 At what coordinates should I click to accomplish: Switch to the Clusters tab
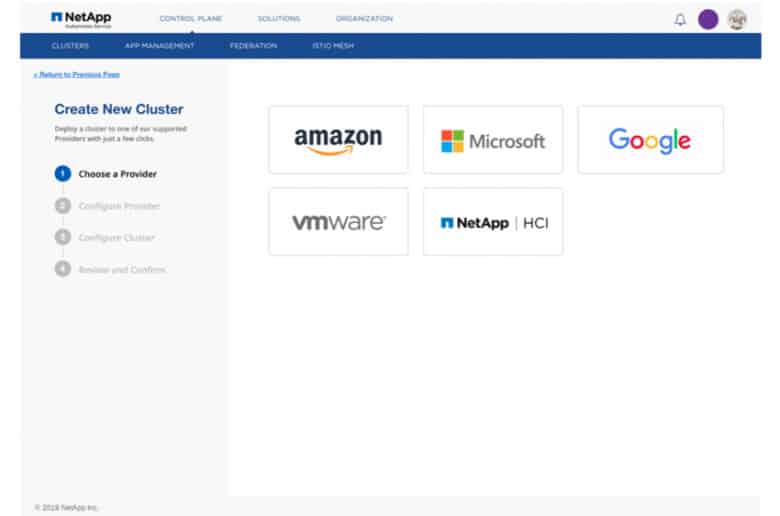coord(70,46)
